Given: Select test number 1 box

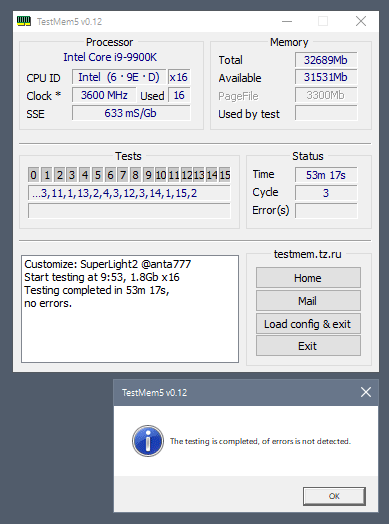Looking at the screenshot, I should click(46, 175).
